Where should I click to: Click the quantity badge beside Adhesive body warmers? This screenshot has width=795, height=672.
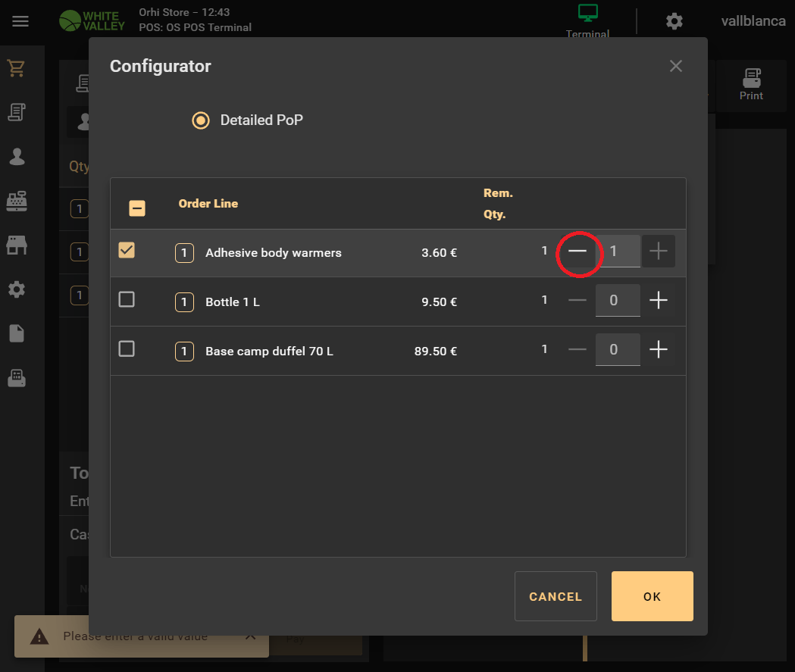pos(185,252)
